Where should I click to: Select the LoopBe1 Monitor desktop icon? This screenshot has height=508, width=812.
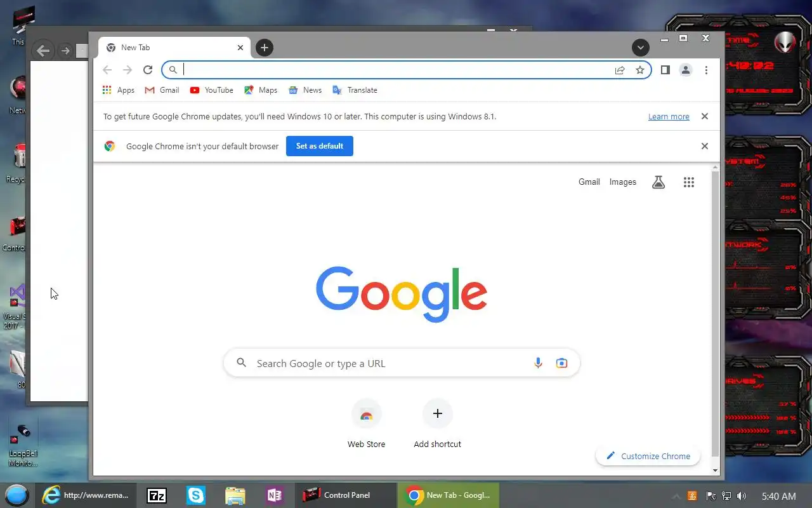(23, 444)
